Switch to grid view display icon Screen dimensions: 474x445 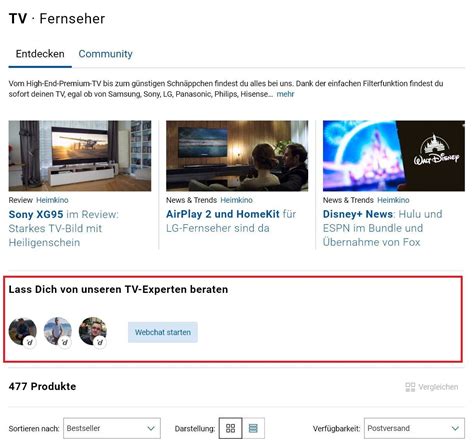(231, 428)
